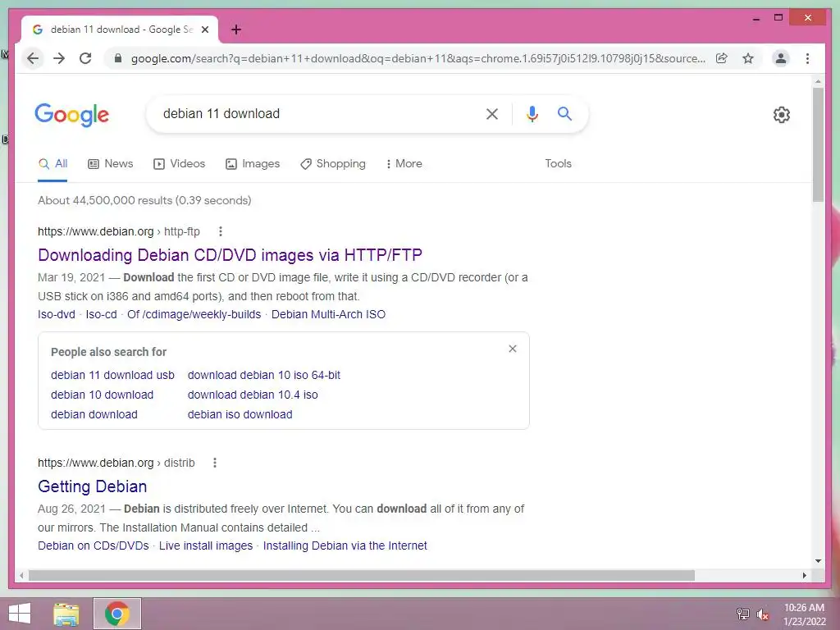840x630 pixels.
Task: Search for 'debian download' suggestion
Action: coord(94,414)
